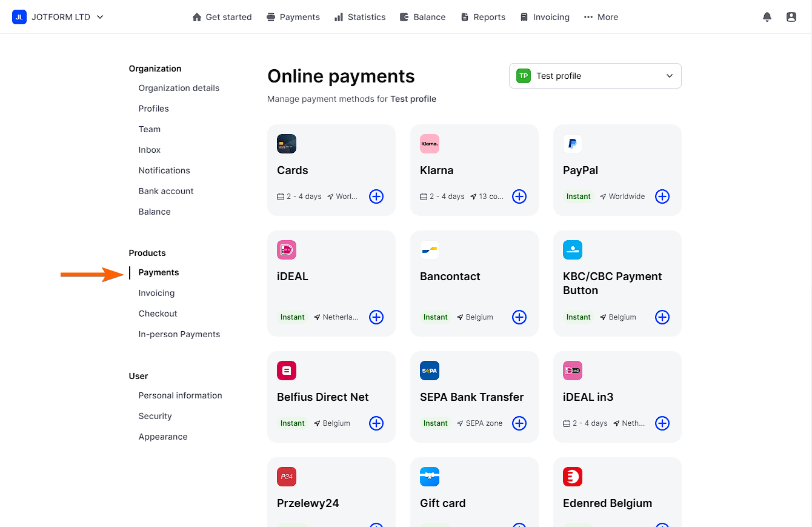Add the iDEAL in3 payment method
The width and height of the screenshot is (812, 527).
pos(662,423)
